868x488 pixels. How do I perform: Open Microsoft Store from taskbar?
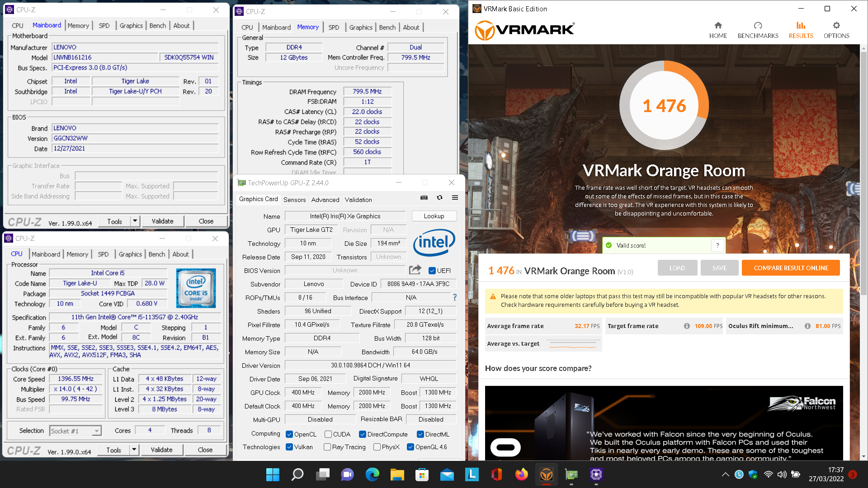pyautogui.click(x=422, y=474)
